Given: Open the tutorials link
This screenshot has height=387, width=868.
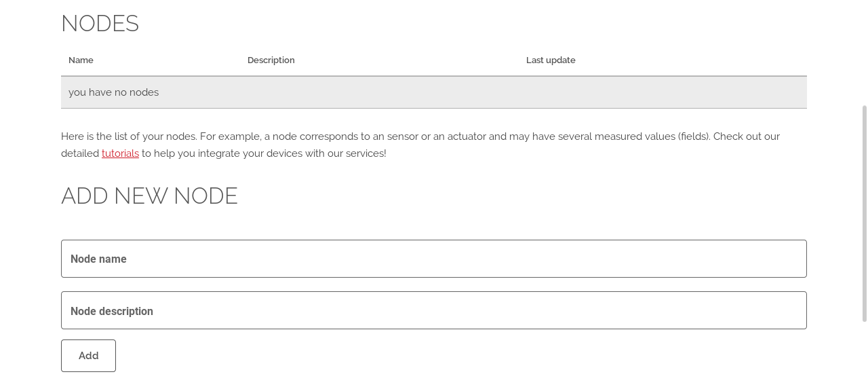Looking at the screenshot, I should [x=120, y=153].
